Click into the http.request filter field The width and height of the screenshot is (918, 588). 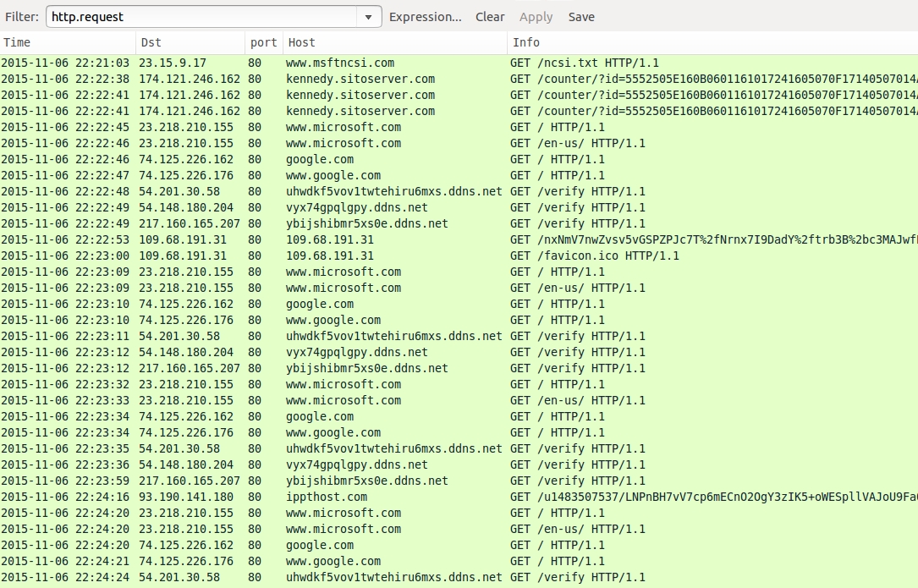tap(201, 17)
